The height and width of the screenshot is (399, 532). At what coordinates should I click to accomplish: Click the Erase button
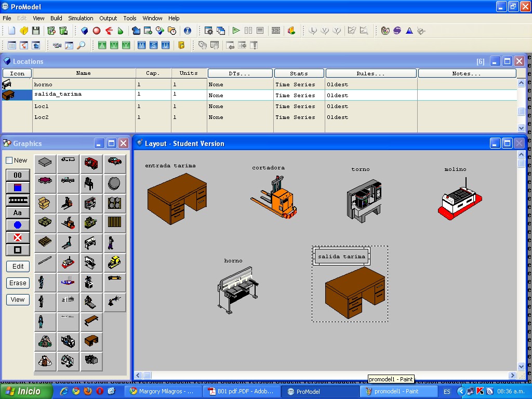click(17, 283)
